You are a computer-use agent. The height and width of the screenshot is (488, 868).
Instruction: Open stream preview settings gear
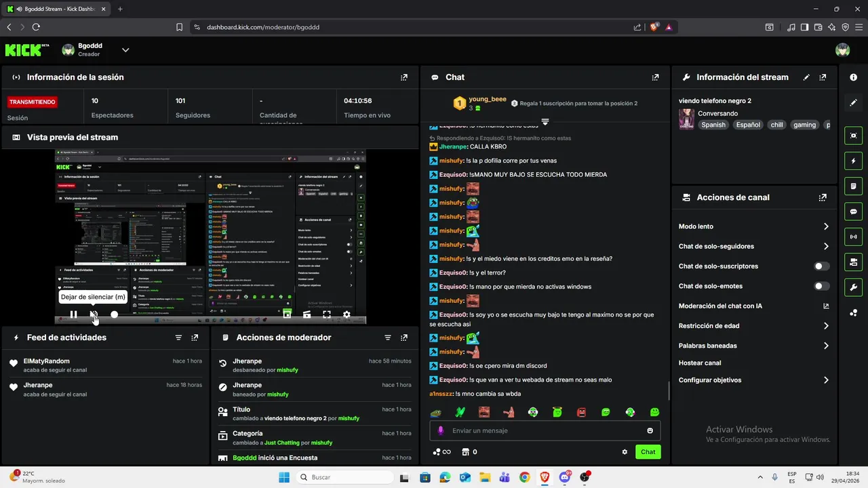tap(347, 314)
